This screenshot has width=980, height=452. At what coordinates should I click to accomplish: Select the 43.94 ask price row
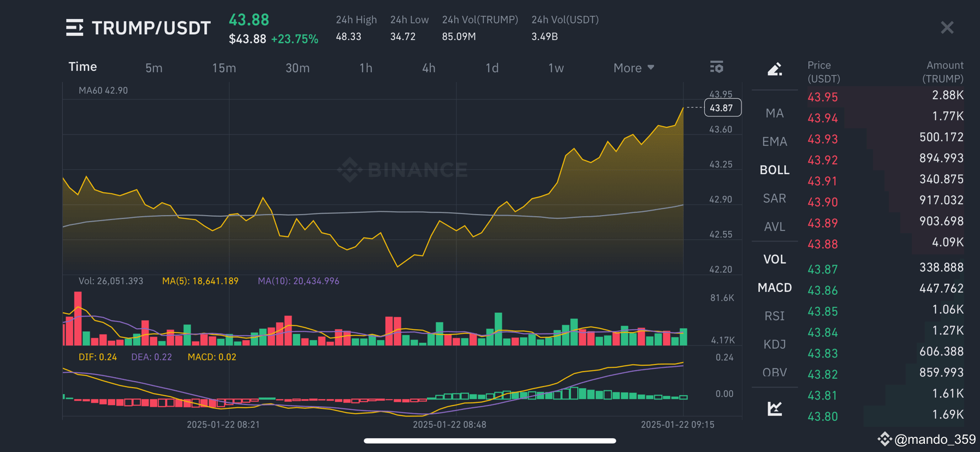[x=886, y=117]
